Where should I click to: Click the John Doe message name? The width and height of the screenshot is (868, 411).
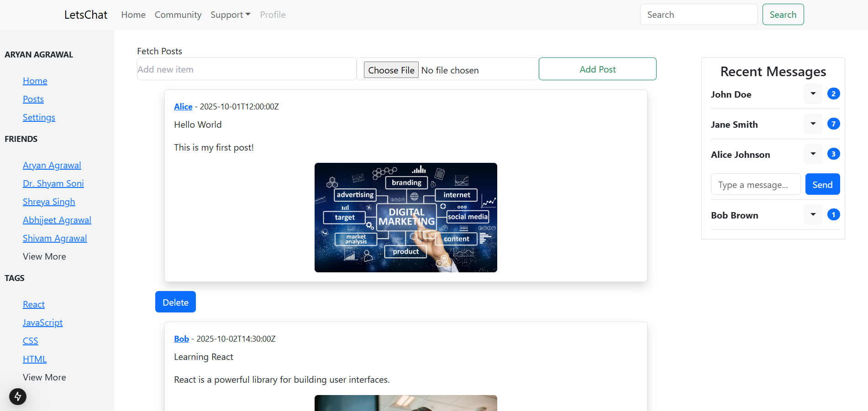click(x=731, y=94)
